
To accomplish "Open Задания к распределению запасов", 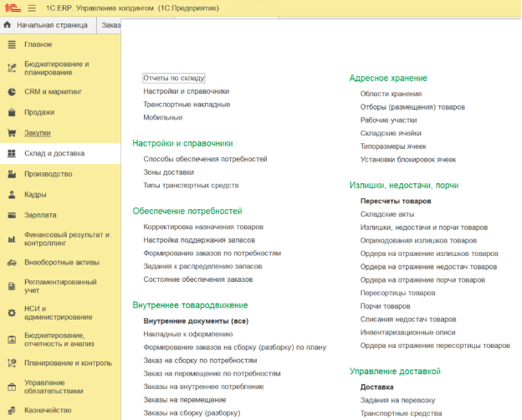I will 202,266.
